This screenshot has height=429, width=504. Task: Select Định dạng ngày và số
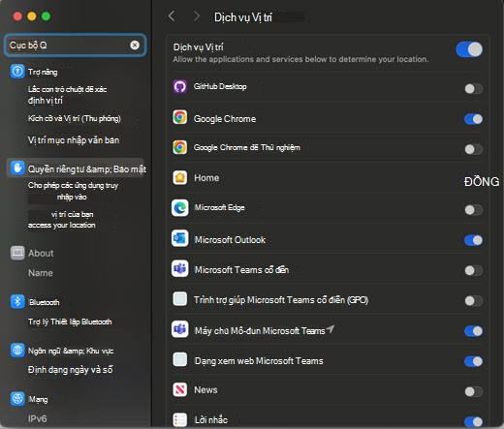70,369
